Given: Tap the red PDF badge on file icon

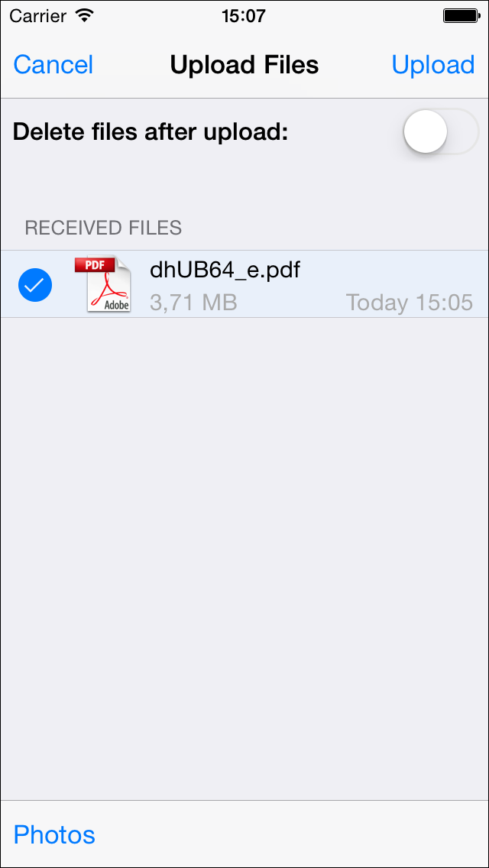Looking at the screenshot, I should coord(94,264).
